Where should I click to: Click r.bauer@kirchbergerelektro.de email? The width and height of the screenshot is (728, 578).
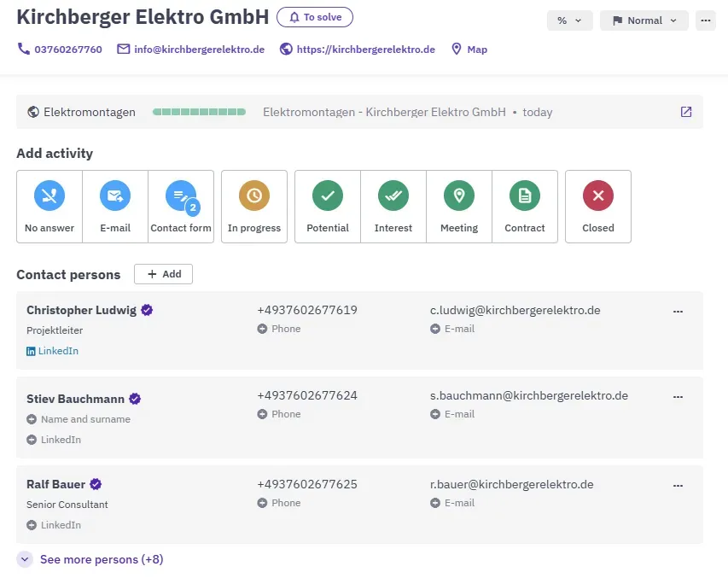(x=511, y=484)
